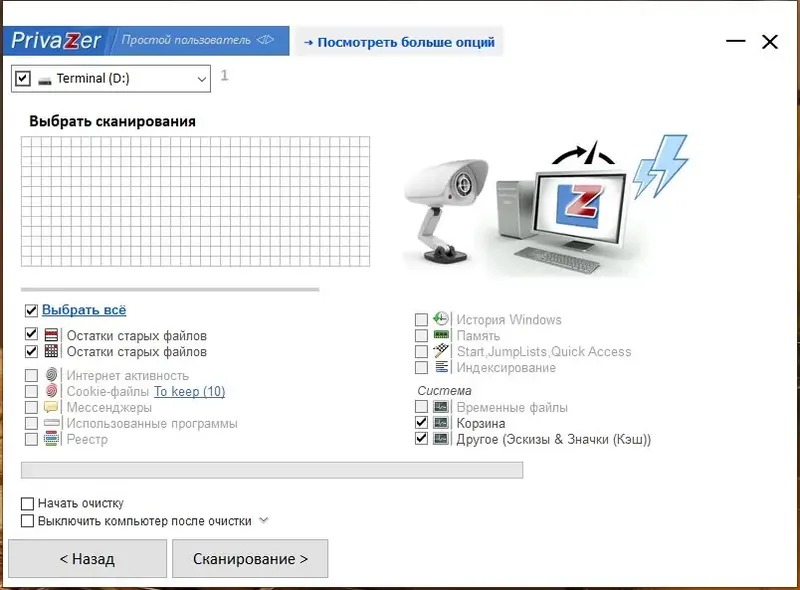Screen dimensions: 800x590
Task: Click the pink fingerprint icon next to Cookie-файлы
Action: (x=52, y=391)
